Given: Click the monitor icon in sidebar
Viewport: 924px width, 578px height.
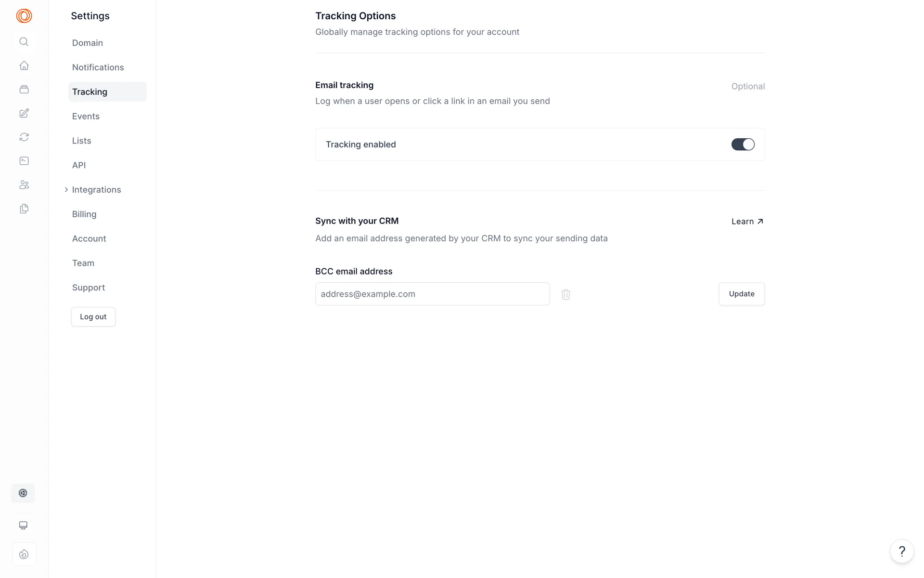Looking at the screenshot, I should [x=23, y=525].
